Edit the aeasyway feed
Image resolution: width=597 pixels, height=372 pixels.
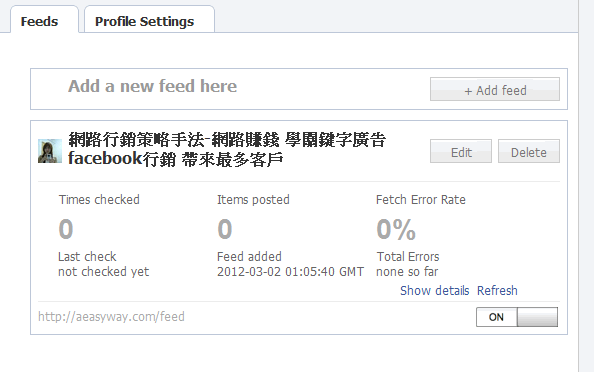coord(461,151)
